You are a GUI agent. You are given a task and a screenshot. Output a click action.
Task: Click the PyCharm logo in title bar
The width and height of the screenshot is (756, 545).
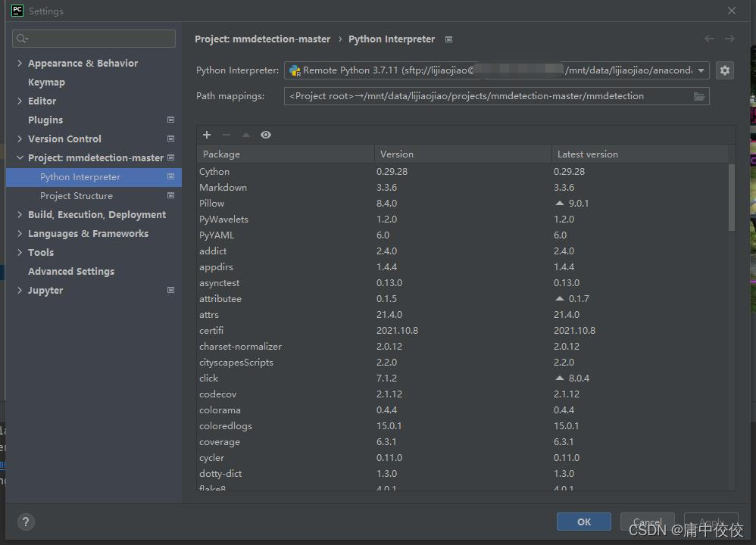(17, 11)
